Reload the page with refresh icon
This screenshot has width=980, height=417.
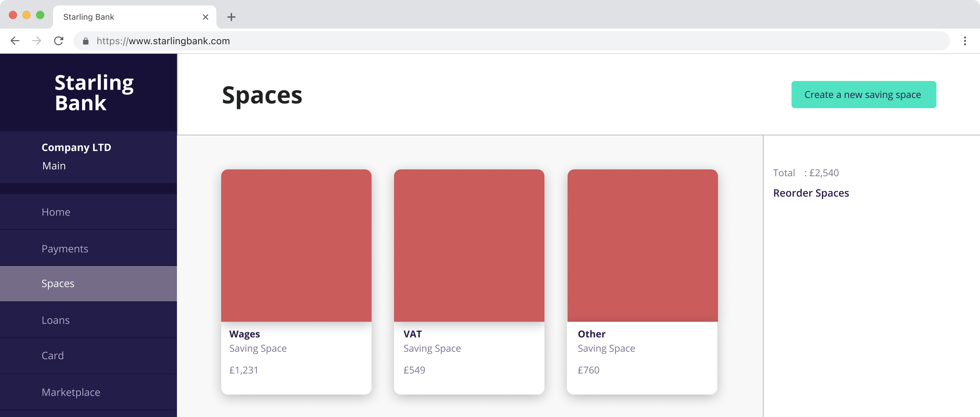pos(59,41)
